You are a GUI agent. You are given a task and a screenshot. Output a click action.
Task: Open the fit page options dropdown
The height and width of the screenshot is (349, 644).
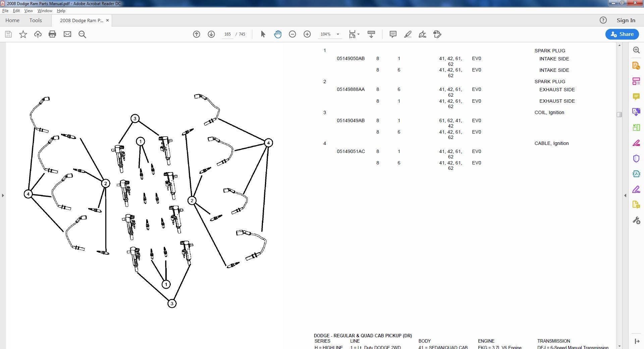(x=354, y=34)
